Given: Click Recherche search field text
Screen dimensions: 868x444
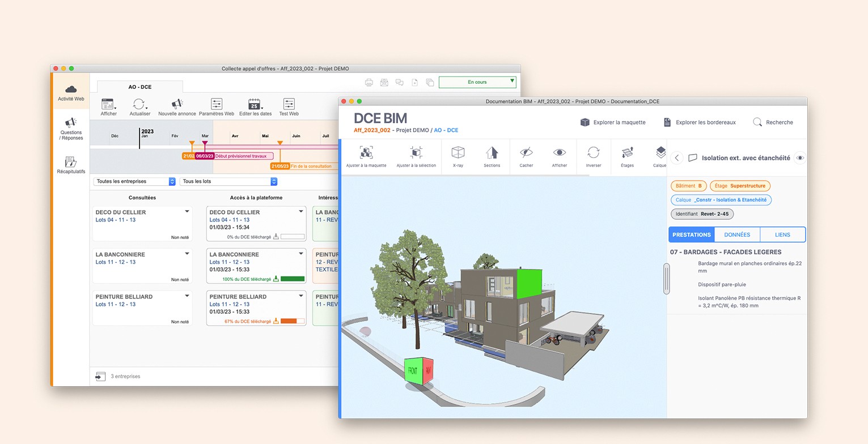Looking at the screenshot, I should click(780, 122).
